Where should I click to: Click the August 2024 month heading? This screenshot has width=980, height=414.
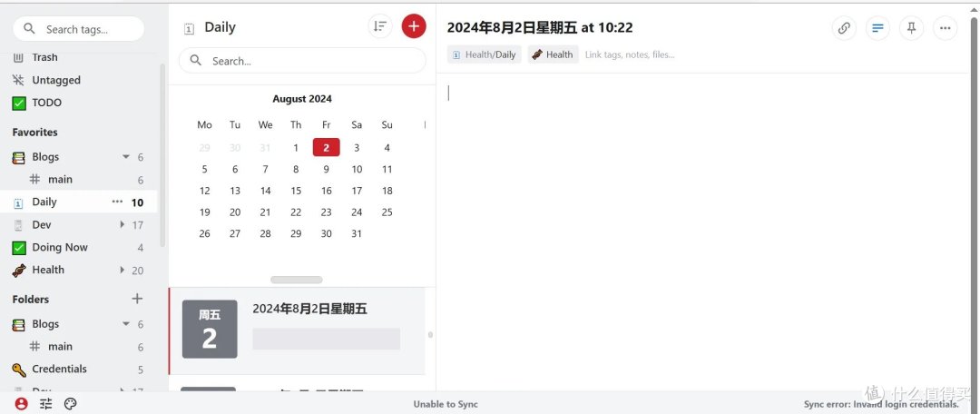[x=302, y=99]
